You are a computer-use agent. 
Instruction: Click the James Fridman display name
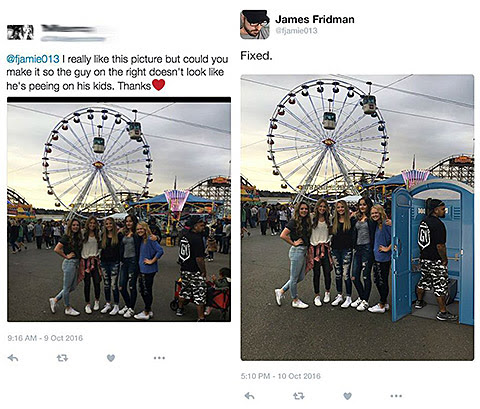tap(315, 19)
